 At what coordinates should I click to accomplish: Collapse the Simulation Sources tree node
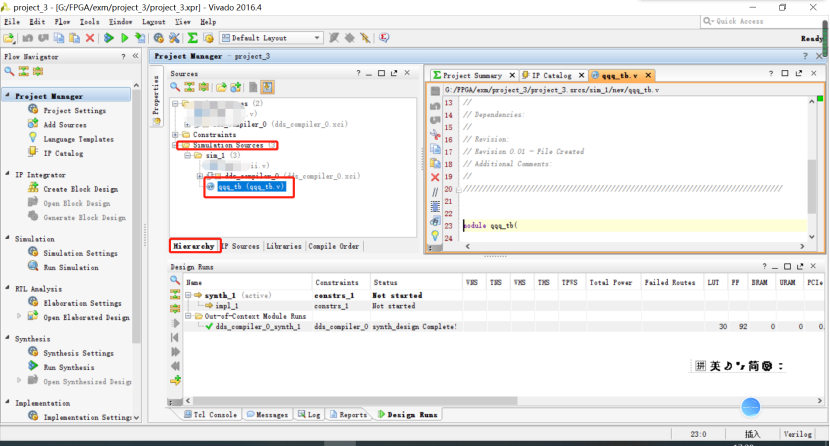(x=175, y=145)
